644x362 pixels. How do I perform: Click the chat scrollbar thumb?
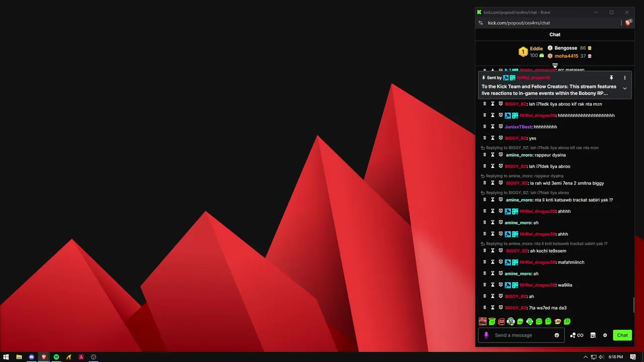click(633, 305)
